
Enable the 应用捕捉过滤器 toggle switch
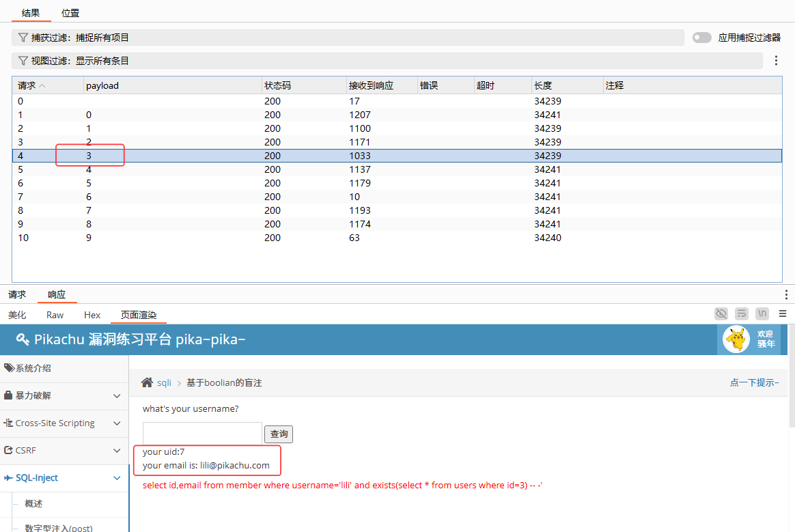[701, 38]
